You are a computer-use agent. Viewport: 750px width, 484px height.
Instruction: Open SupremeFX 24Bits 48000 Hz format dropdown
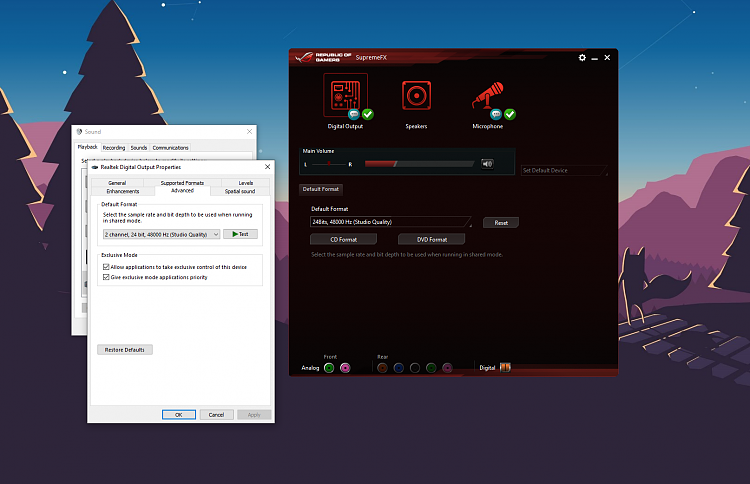[x=391, y=222]
